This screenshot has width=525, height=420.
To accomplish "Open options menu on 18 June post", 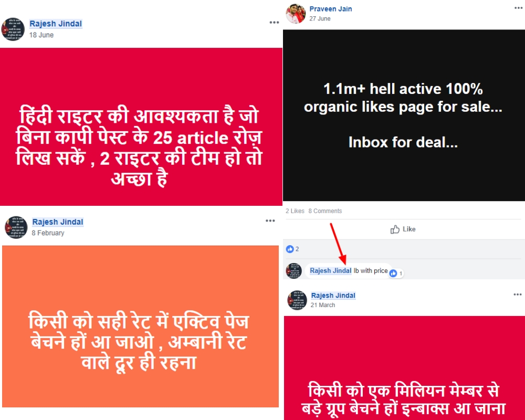I will (274, 23).
